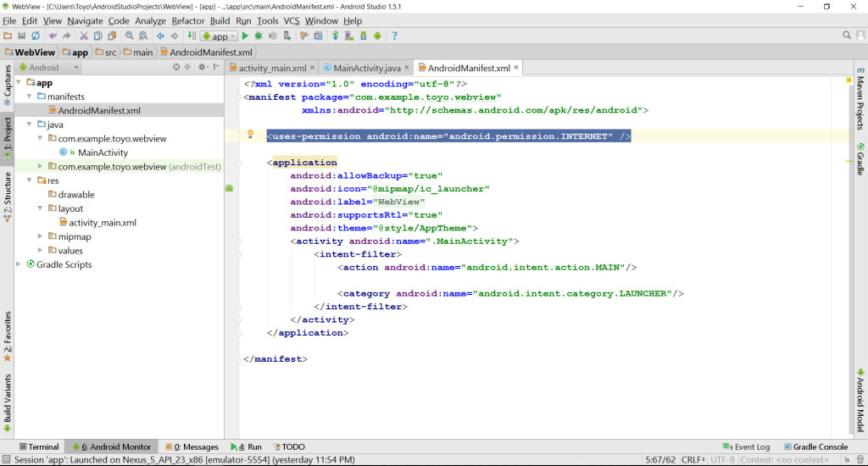This screenshot has width=868, height=466.
Task: Open the Android Device Monitor icon
Action: coord(377,36)
